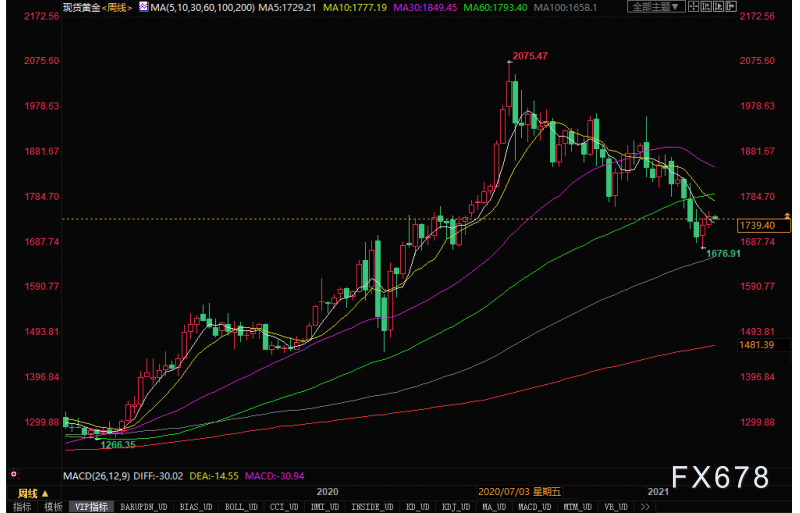Click the play-arrow chart icon at top right

tap(718, 7)
